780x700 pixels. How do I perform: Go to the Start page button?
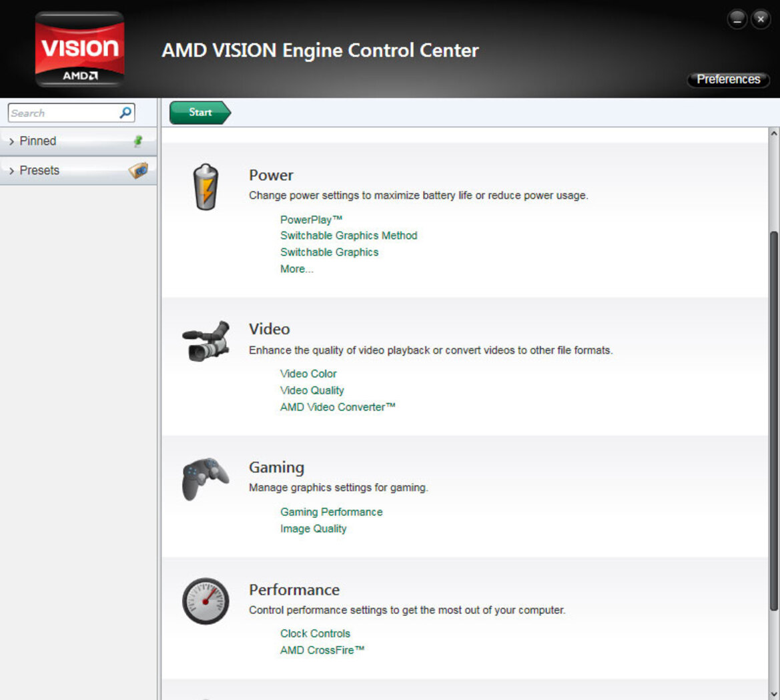[x=200, y=112]
